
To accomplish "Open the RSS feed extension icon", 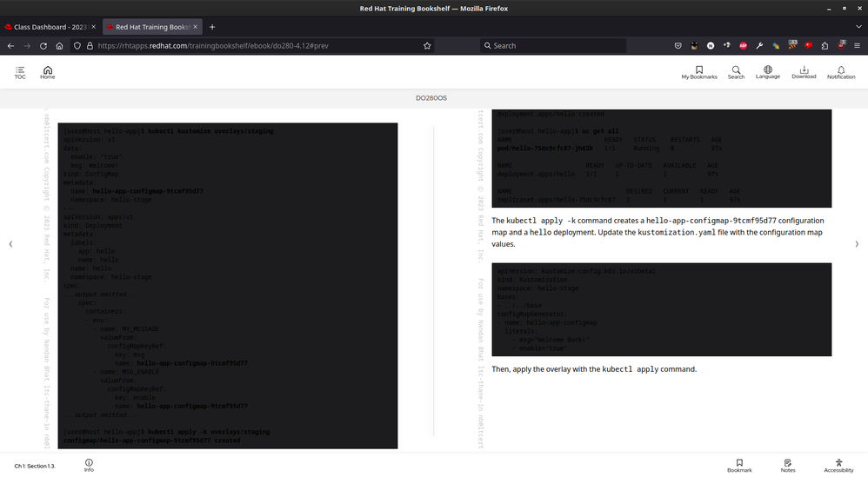I will (792, 45).
